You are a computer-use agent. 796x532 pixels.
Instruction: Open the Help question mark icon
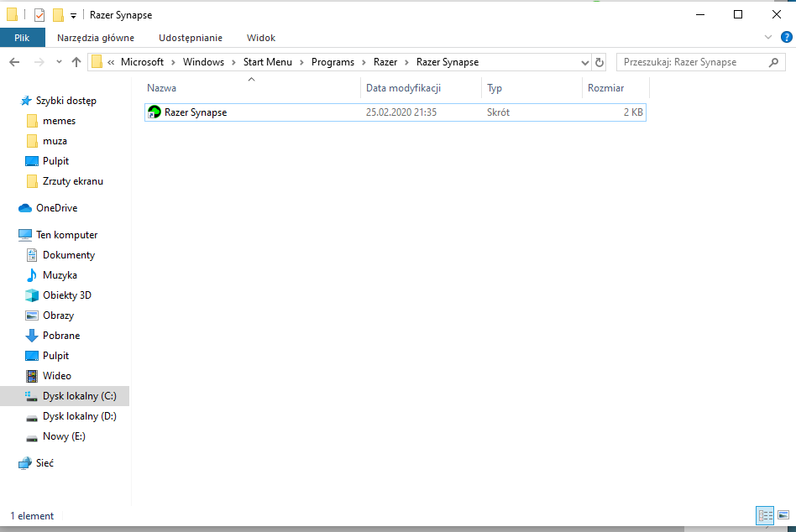(x=787, y=37)
